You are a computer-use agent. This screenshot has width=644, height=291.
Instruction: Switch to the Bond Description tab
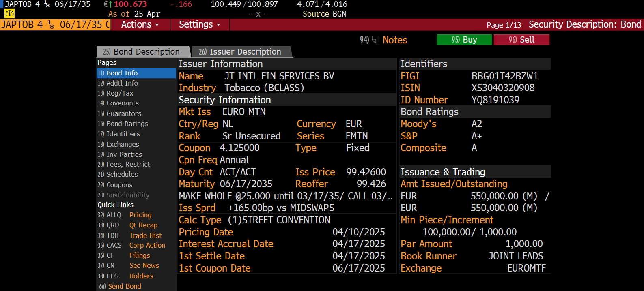pyautogui.click(x=143, y=52)
